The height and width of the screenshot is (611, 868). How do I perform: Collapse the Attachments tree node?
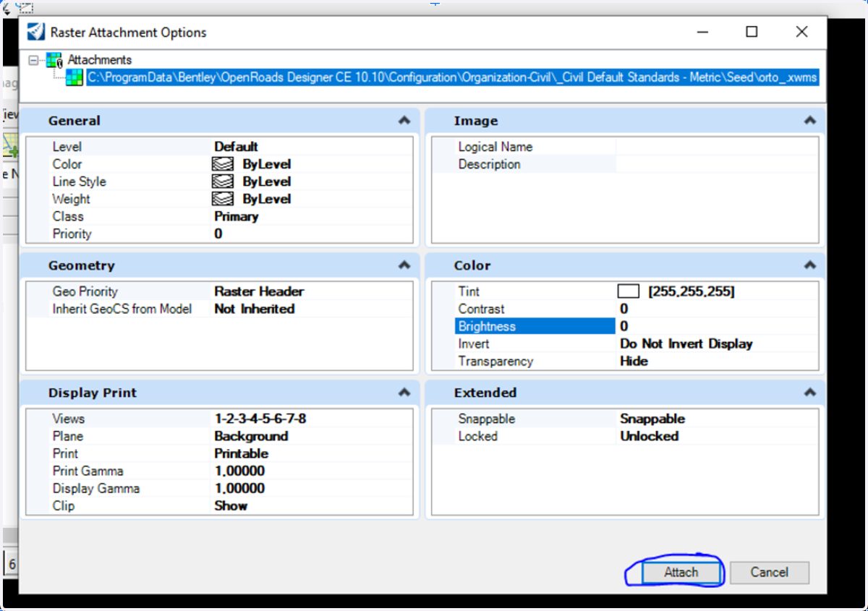(33, 61)
